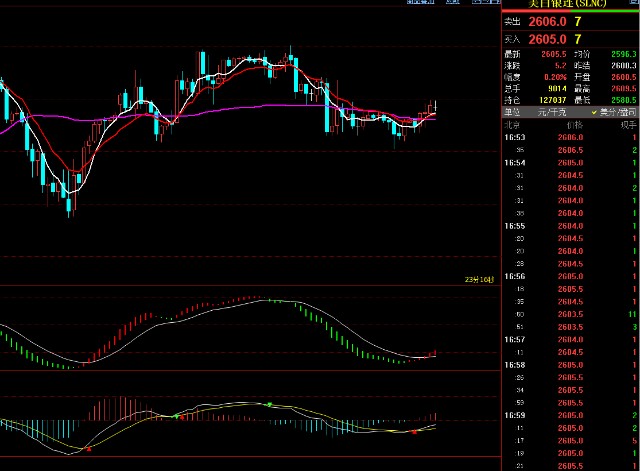Viewport: 640px width, 471px height.
Task: Click the green marker dot atop the yellow line
Action: [x=269, y=403]
